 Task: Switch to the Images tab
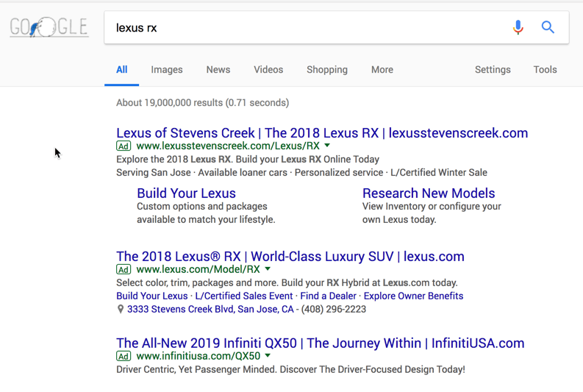[x=167, y=70]
